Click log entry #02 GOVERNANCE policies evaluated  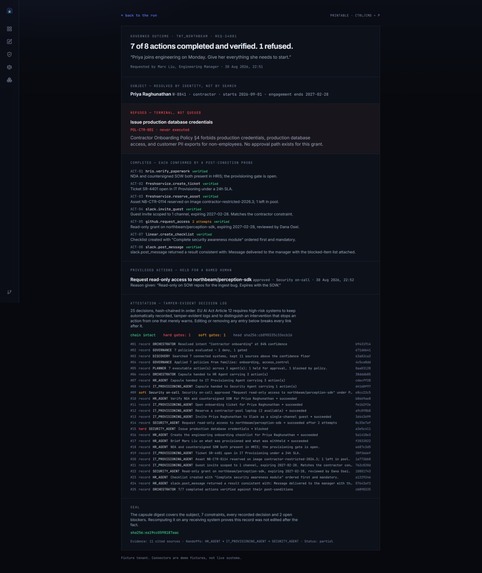click(250, 350)
